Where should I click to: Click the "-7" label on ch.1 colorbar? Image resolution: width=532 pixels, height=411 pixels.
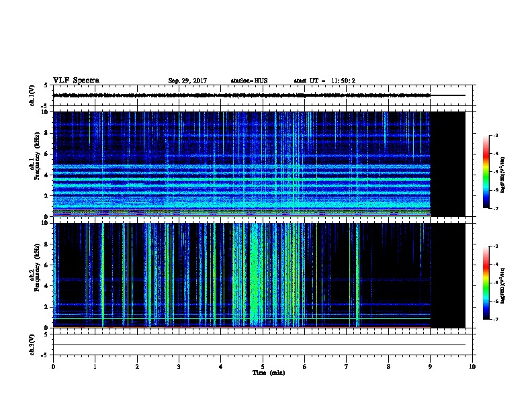(495, 208)
